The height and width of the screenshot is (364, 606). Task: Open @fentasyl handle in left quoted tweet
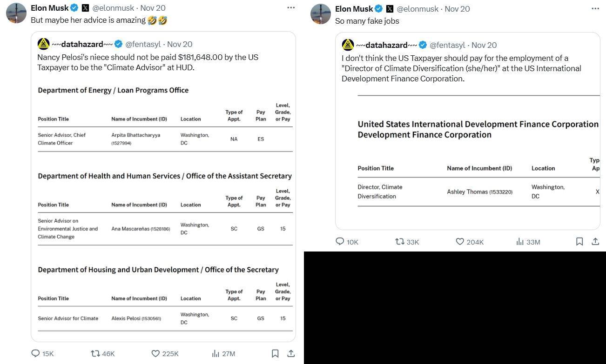pos(143,44)
